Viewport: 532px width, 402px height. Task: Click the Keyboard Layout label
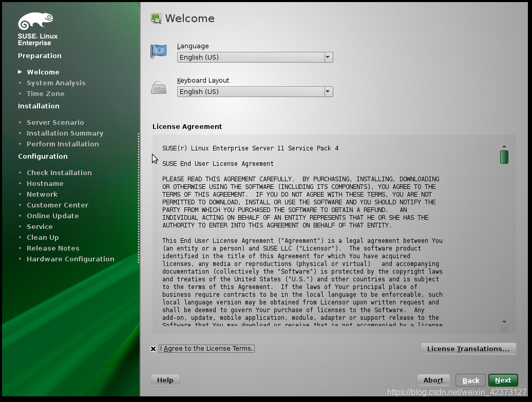203,81
